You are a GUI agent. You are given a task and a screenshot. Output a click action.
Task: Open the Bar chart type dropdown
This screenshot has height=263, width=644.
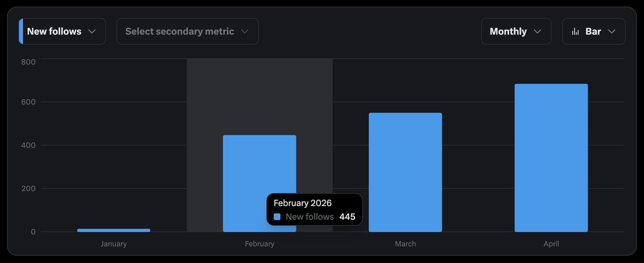coord(594,31)
